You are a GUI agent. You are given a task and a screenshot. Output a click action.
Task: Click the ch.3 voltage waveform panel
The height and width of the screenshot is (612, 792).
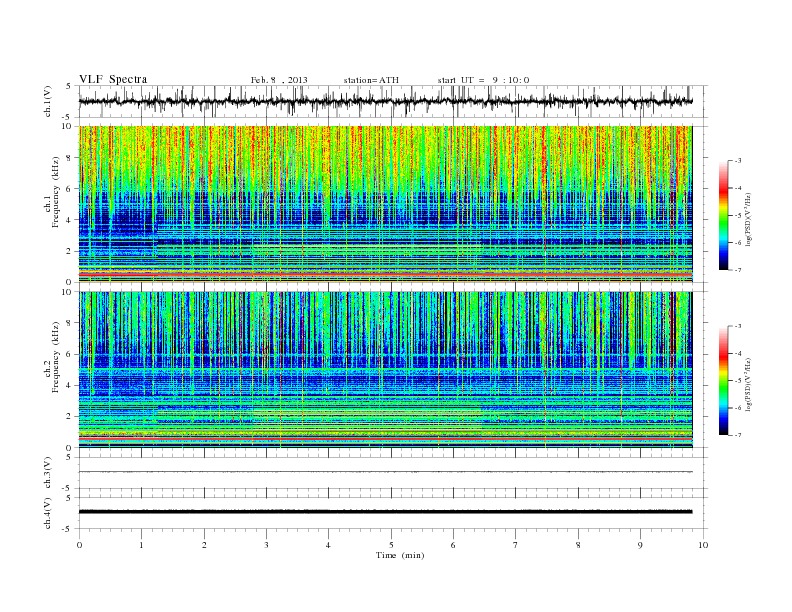point(393,473)
